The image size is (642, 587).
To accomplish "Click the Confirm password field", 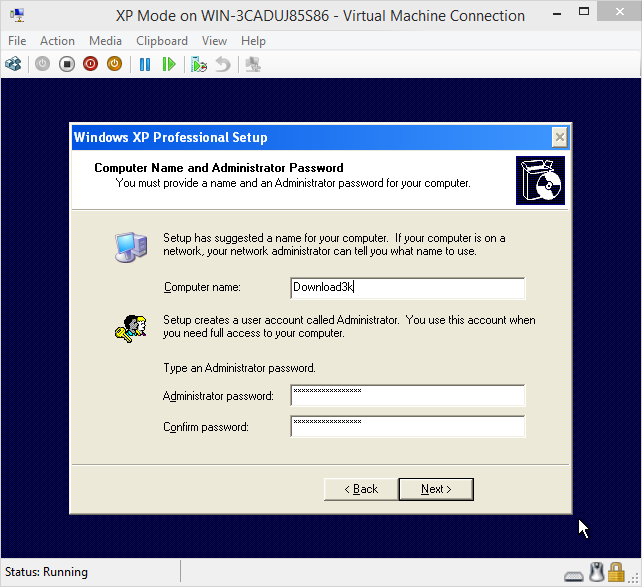I will (407, 427).
